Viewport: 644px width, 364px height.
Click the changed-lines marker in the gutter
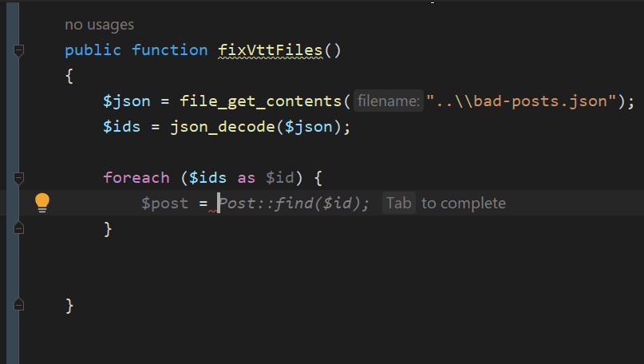tap(13, 182)
